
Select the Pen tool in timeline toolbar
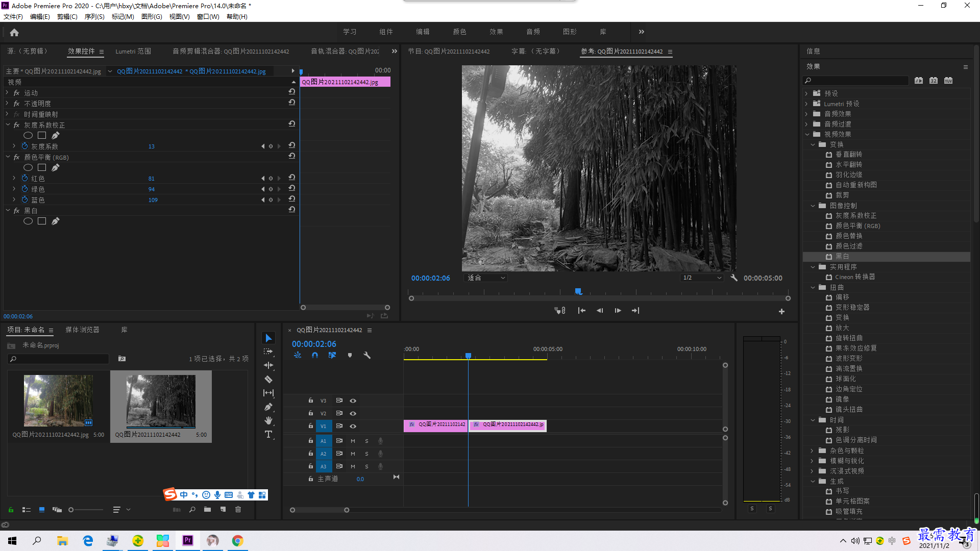(x=268, y=407)
